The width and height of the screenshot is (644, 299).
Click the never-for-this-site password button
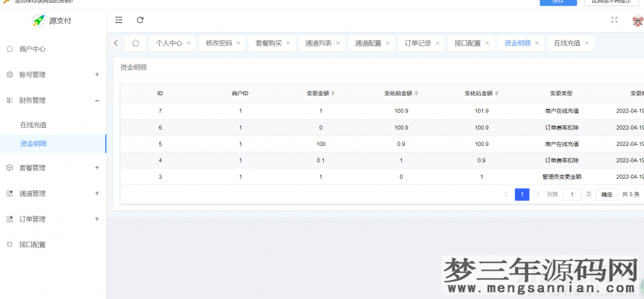(x=611, y=2)
